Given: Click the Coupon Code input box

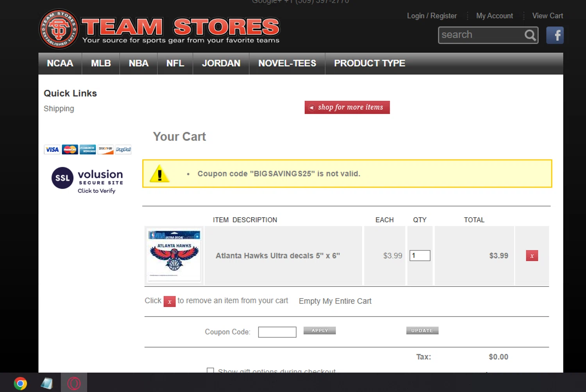Looking at the screenshot, I should 277,332.
